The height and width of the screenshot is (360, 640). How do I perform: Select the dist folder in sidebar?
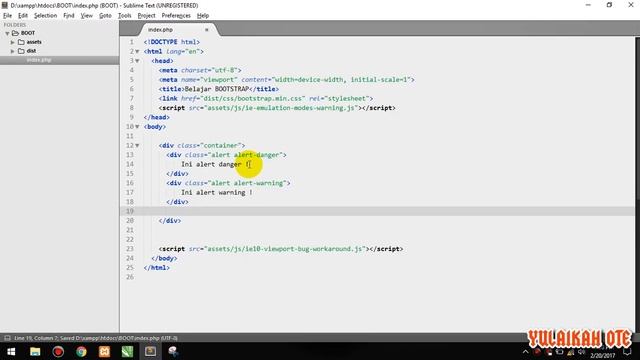click(x=31, y=51)
